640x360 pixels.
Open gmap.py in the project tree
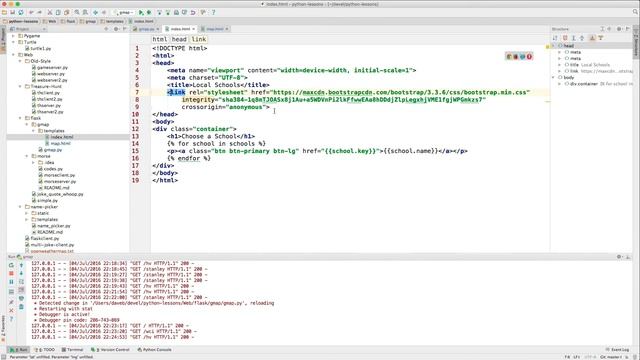[x=50, y=150]
